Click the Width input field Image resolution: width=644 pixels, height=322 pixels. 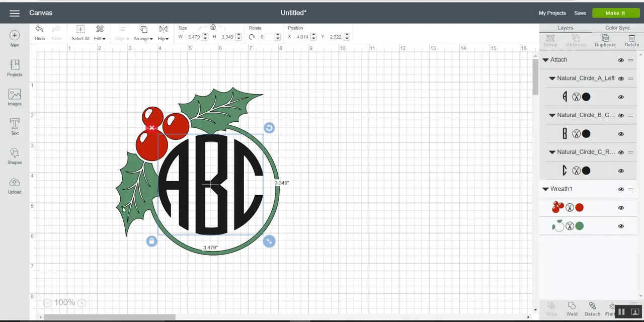point(194,37)
